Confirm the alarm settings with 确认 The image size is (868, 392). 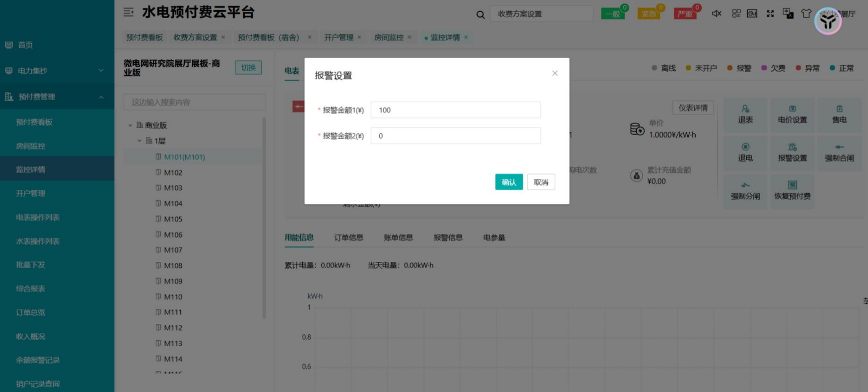509,182
